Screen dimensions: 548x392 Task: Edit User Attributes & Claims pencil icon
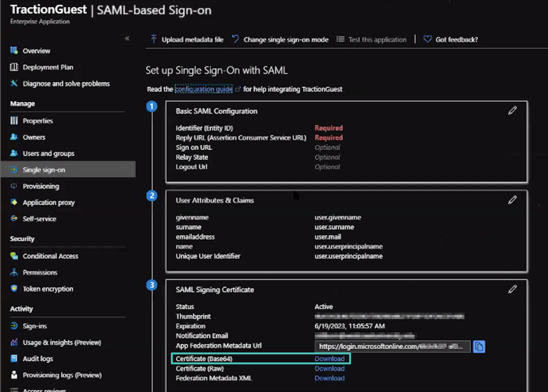tap(512, 200)
